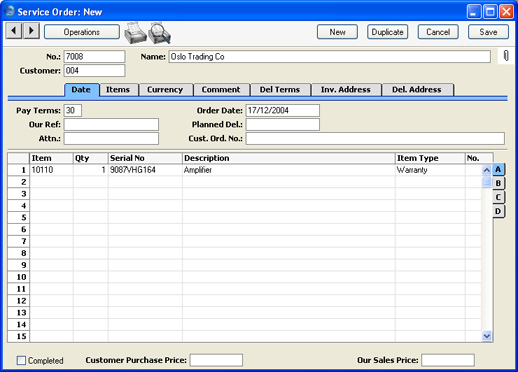This screenshot has width=518, height=372.
Task: Select flip C button
Action: point(498,197)
